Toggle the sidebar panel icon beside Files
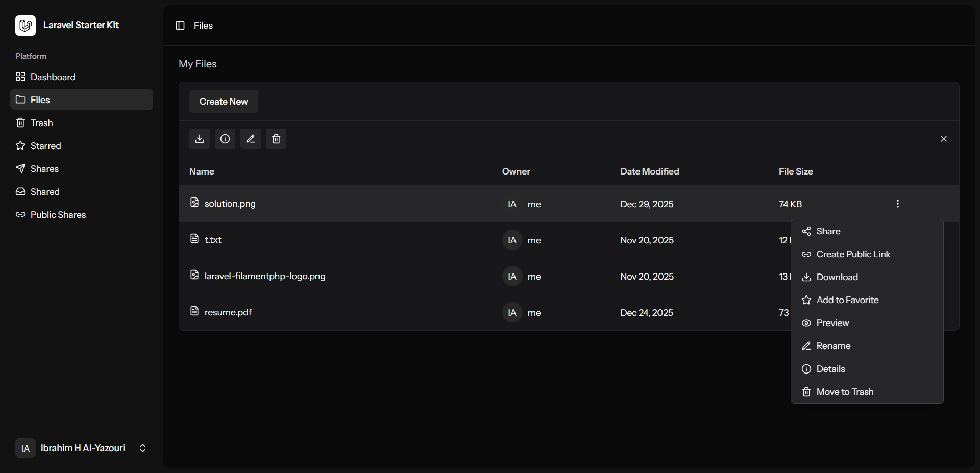980x473 pixels. (180, 26)
